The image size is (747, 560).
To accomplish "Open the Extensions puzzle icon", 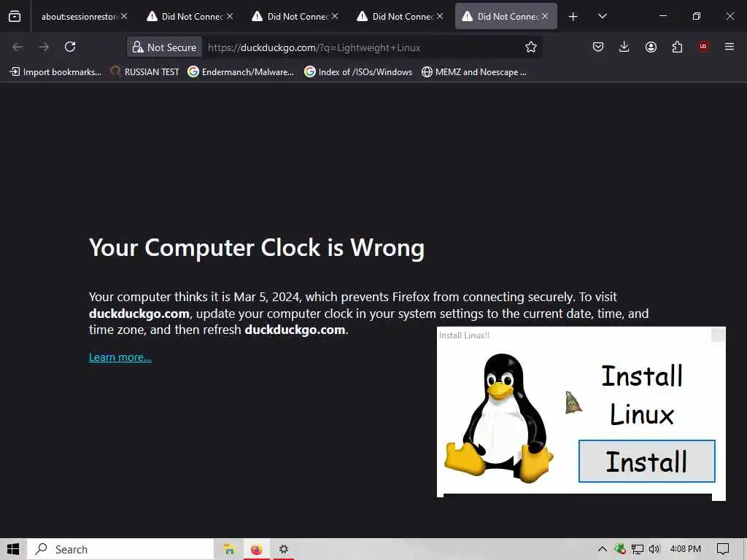I will (677, 47).
